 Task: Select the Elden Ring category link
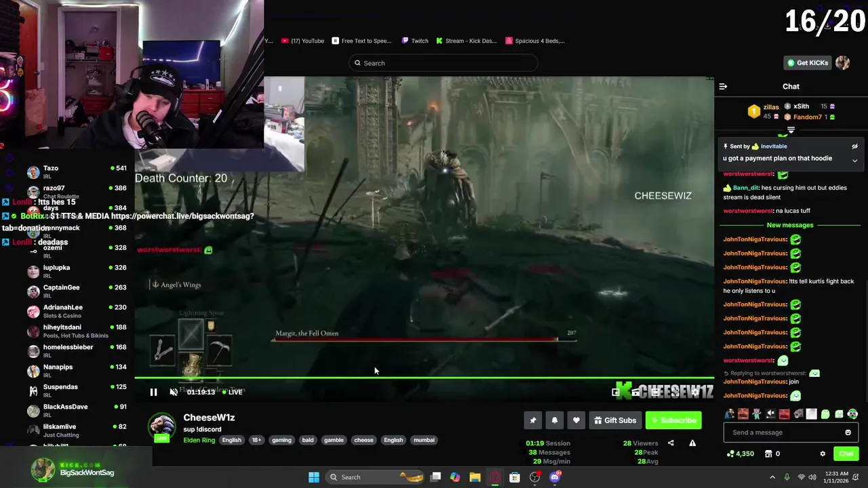click(199, 440)
